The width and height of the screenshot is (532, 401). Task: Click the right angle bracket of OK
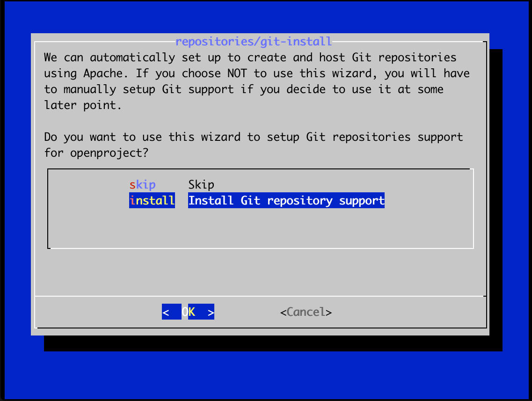coord(211,312)
